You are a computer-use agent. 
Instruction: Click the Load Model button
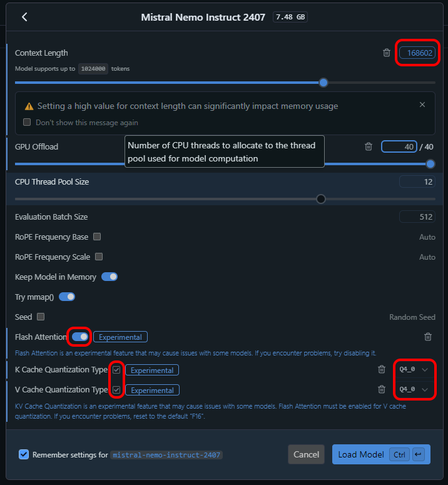[x=381, y=454]
